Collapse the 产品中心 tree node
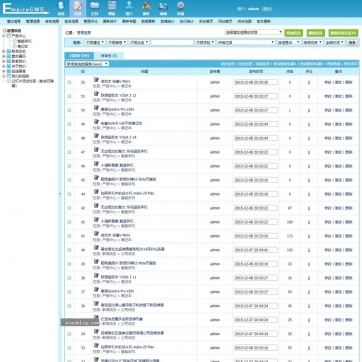The image size is (362, 362). tap(4, 36)
